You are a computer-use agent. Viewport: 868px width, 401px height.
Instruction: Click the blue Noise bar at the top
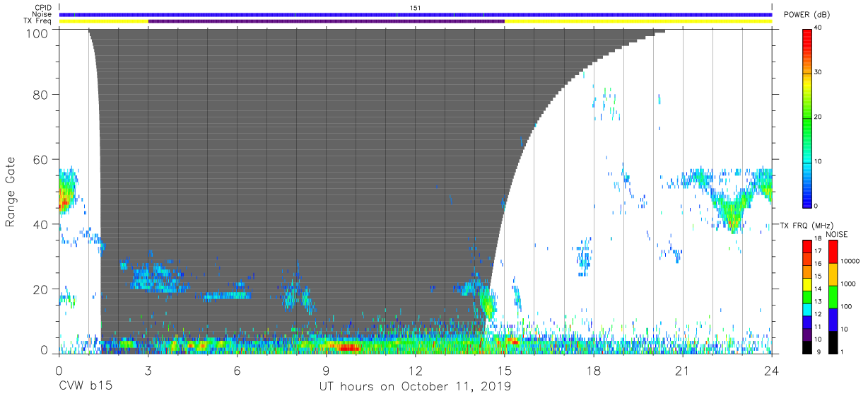point(415,14)
